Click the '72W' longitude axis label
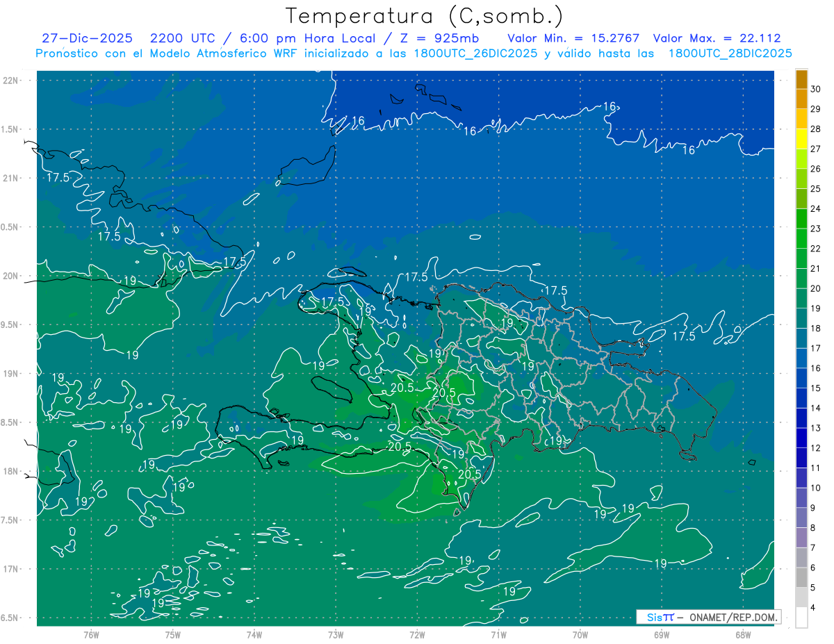This screenshot has width=834, height=644. tap(417, 634)
